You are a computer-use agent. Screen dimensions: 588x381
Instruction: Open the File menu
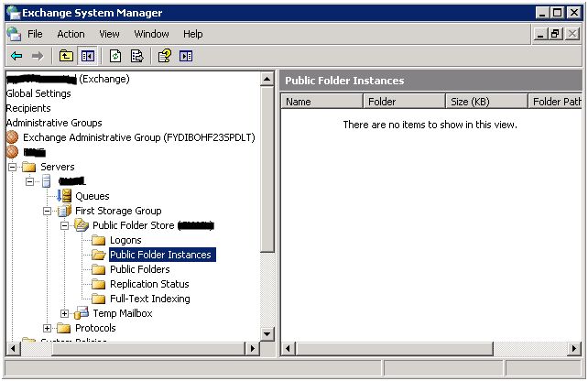coord(35,34)
